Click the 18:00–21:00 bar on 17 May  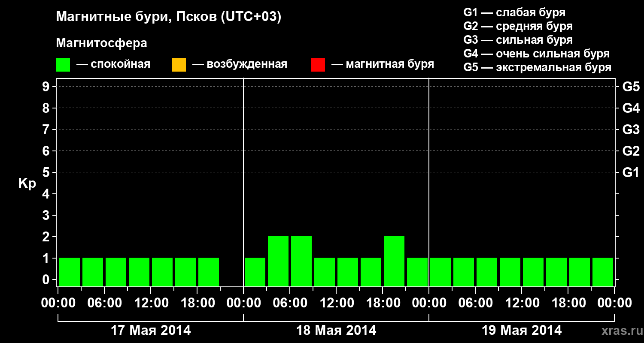tap(209, 272)
